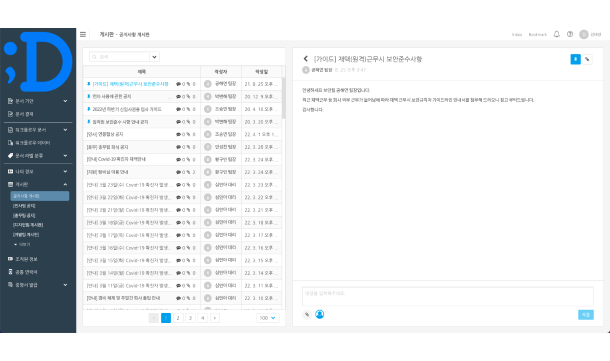Image resolution: width=610 pixels, height=361 pixels.
Task: Click the comment text area
Action: tap(448, 296)
